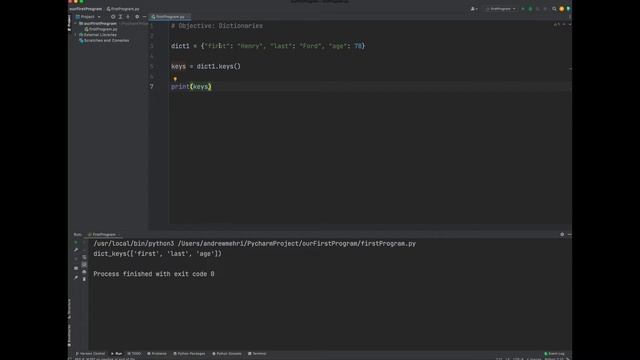Hide the Project panel with minus icon

144,17
